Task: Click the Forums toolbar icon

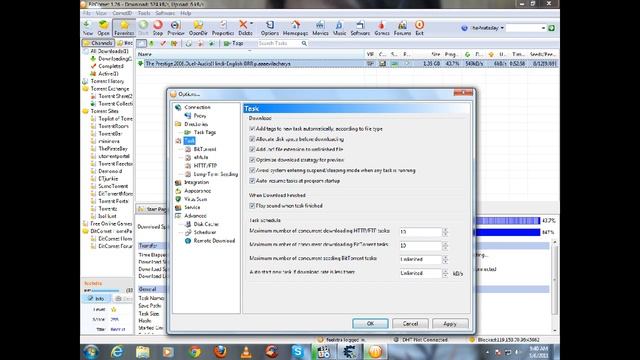Action: click(402, 28)
